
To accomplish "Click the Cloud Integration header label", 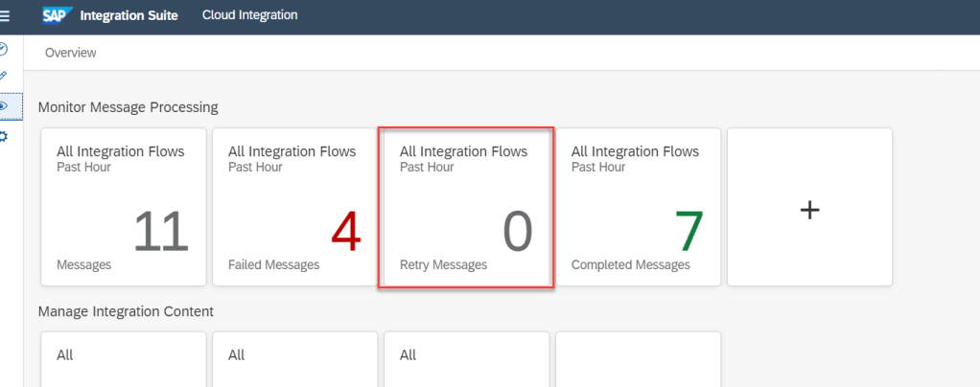I will (249, 15).
